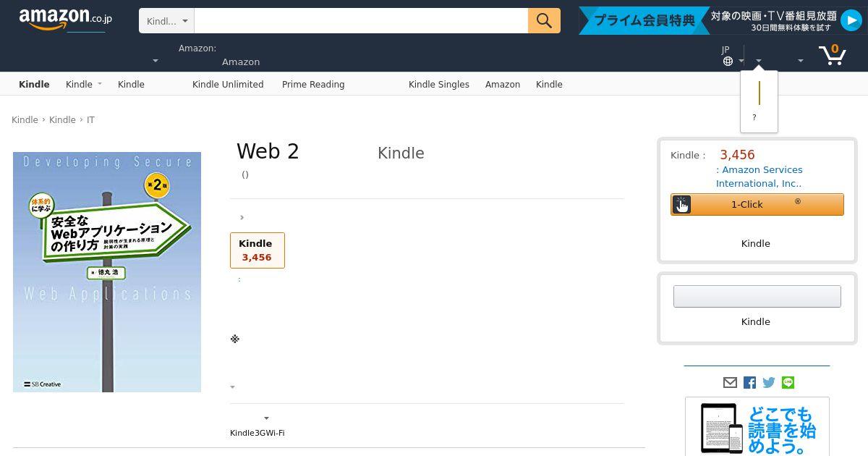Click the ※ note symbol

(234, 339)
